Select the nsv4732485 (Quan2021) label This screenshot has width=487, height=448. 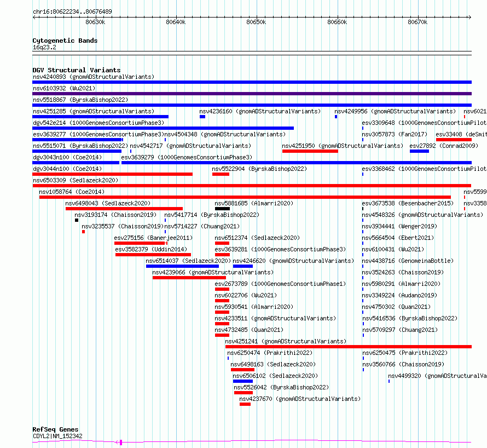tap(249, 330)
